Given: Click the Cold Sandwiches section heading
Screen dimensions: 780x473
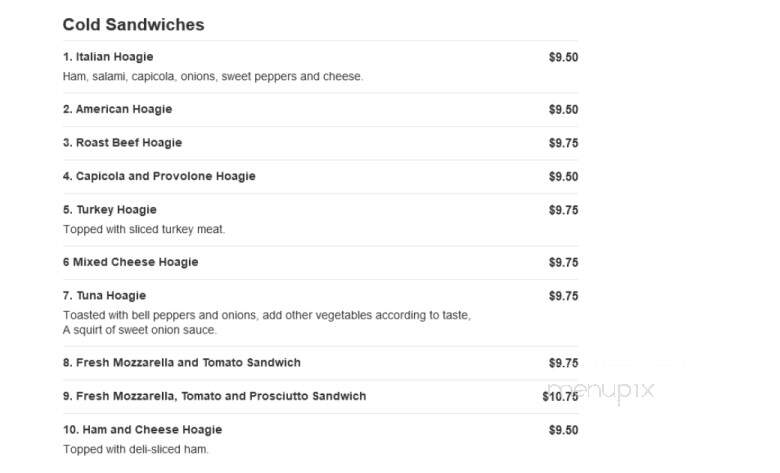Looking at the screenshot, I should 133,24.
